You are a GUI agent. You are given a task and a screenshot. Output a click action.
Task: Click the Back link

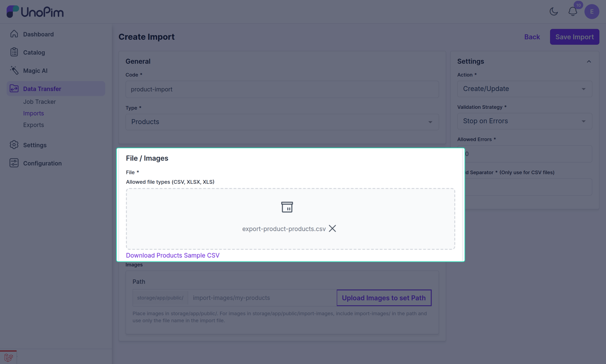tap(532, 37)
